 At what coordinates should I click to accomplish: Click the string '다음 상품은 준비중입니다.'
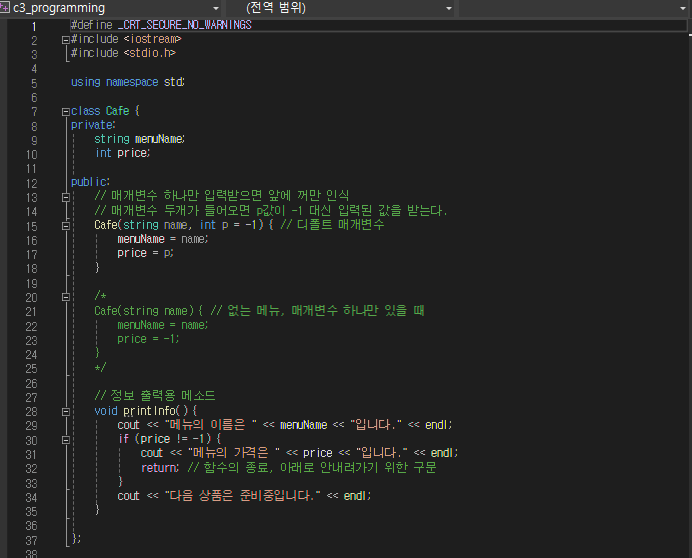242,496
